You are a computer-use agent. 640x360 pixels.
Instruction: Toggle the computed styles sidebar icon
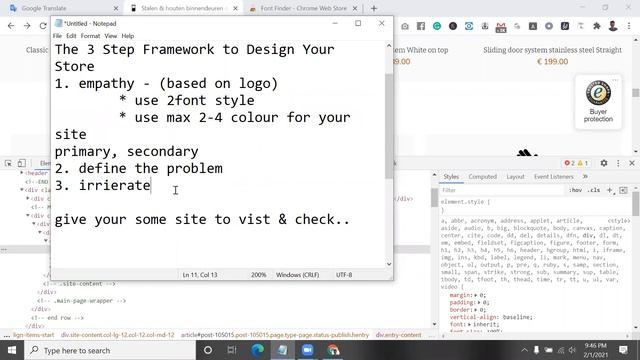coord(623,190)
